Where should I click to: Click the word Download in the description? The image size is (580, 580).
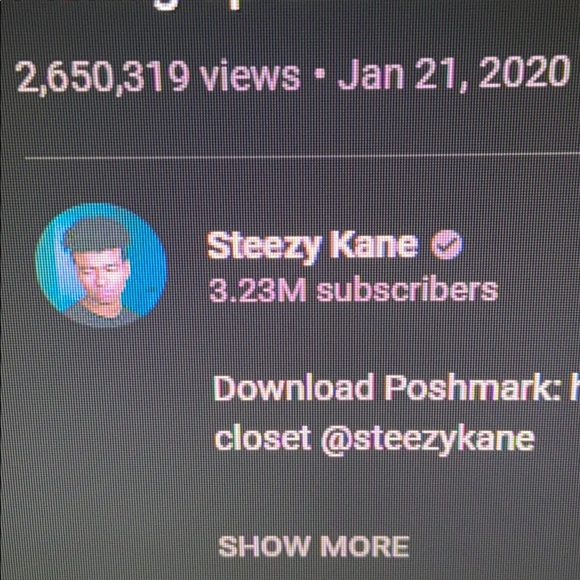[x=294, y=388]
